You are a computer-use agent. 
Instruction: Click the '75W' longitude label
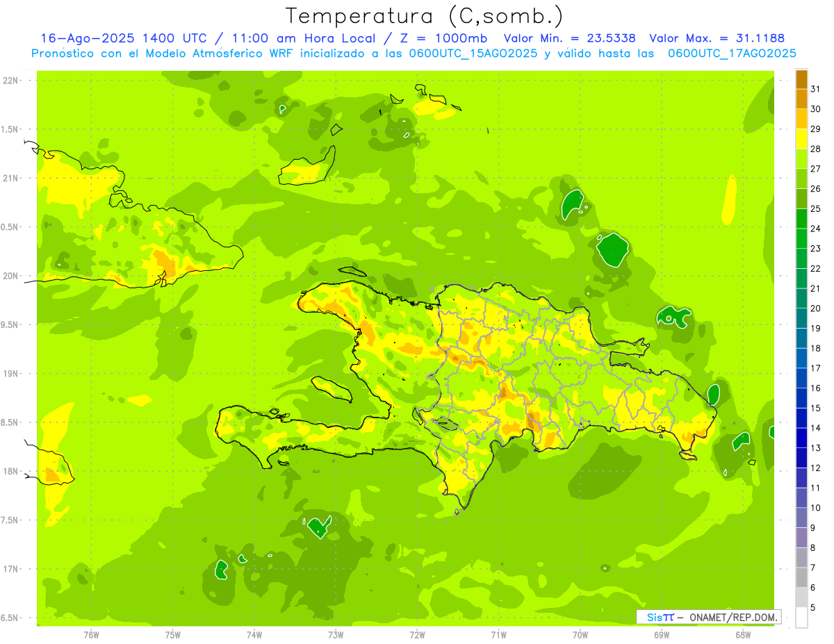click(173, 635)
